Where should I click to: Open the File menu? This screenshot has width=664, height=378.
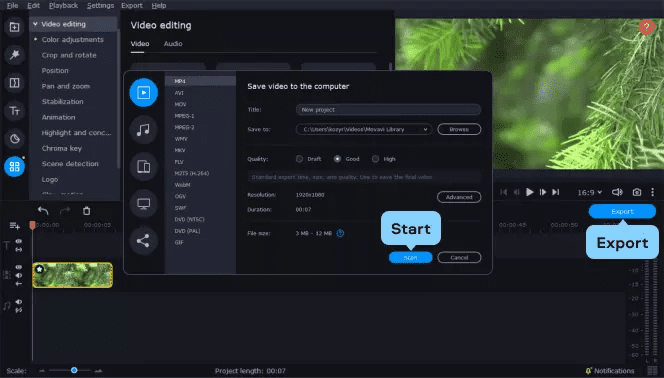12,6
